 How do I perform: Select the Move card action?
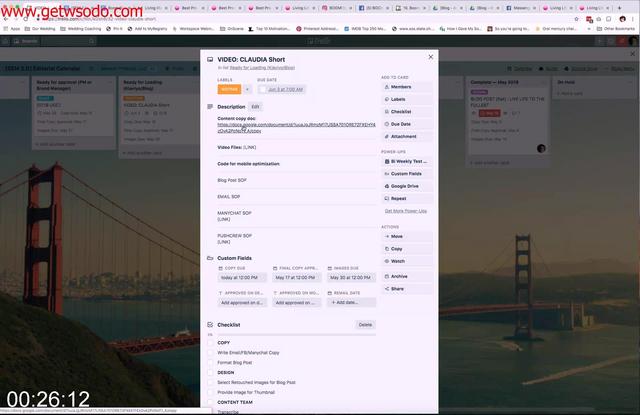click(x=407, y=236)
